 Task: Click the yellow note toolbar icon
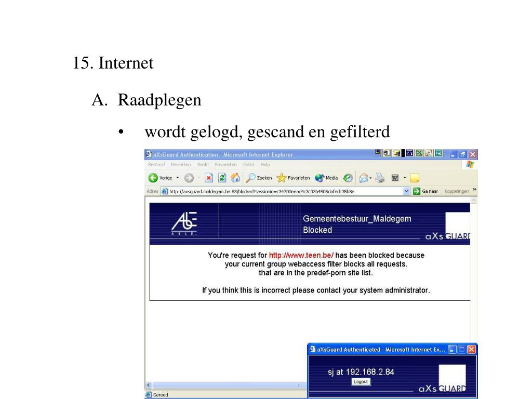coord(415,178)
